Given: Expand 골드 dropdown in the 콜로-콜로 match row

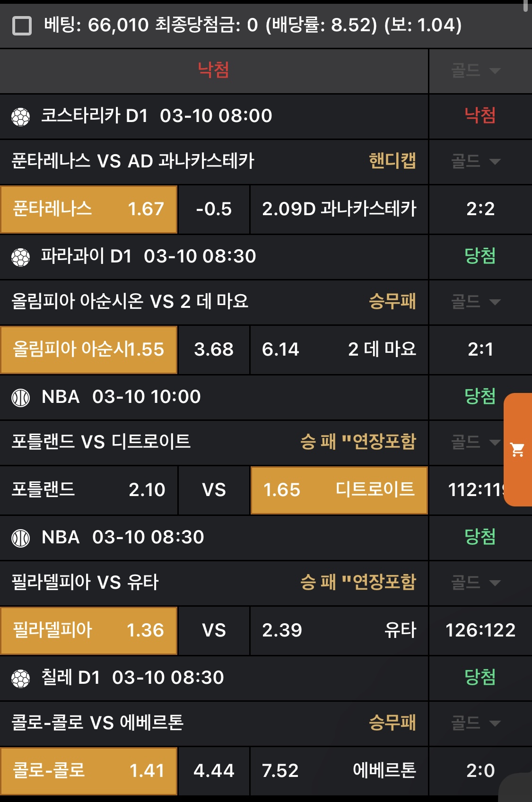Looking at the screenshot, I should (476, 724).
